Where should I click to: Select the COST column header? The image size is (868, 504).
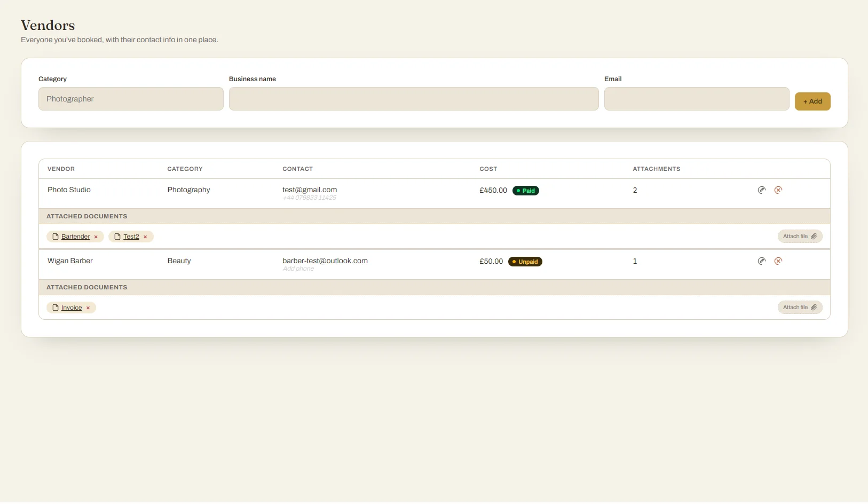(x=488, y=169)
